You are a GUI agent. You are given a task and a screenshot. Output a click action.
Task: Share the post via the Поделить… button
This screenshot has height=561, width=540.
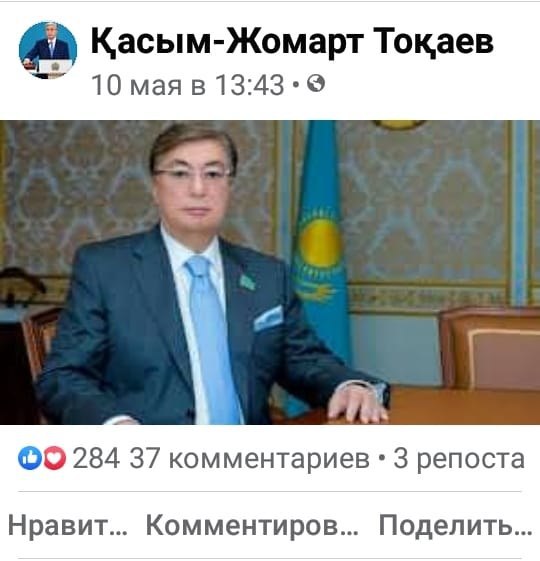tap(456, 525)
